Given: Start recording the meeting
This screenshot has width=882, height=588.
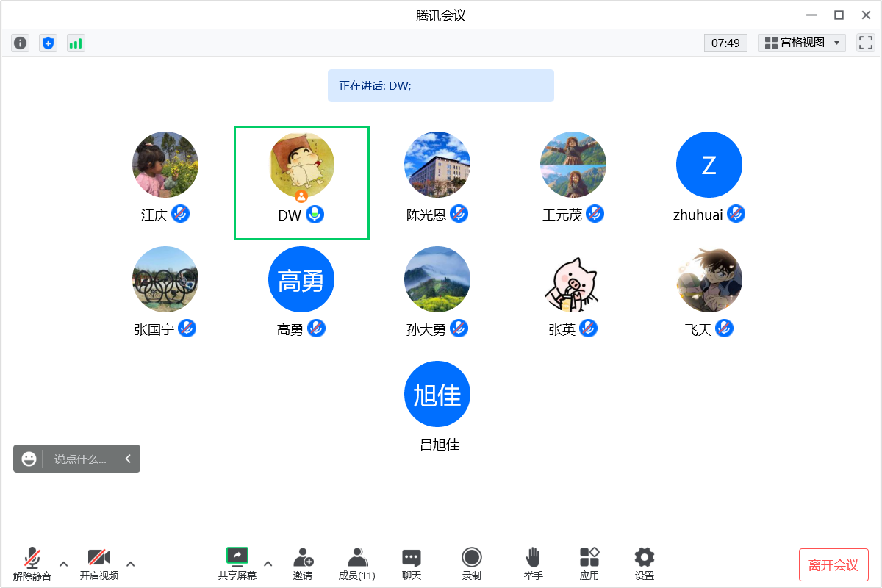Looking at the screenshot, I should [x=471, y=563].
